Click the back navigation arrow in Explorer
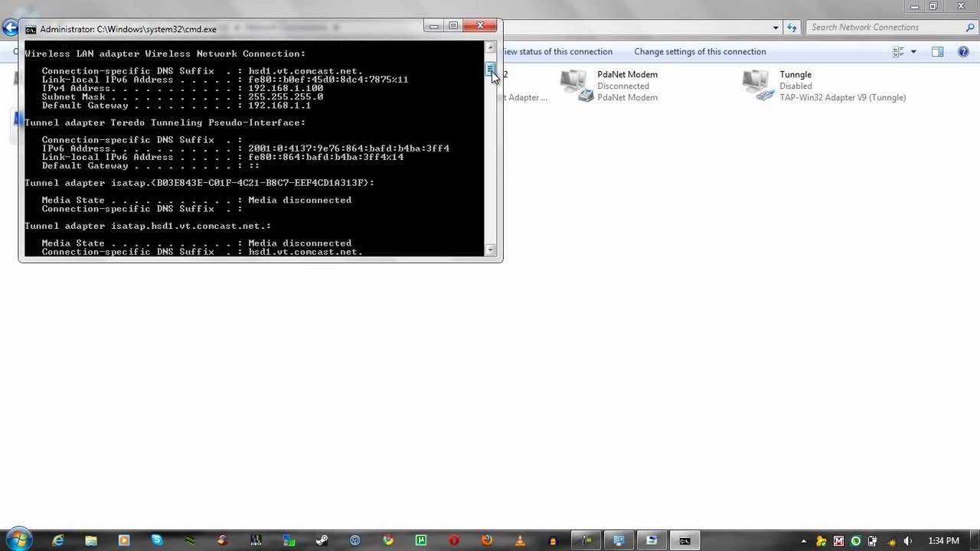 (9, 28)
